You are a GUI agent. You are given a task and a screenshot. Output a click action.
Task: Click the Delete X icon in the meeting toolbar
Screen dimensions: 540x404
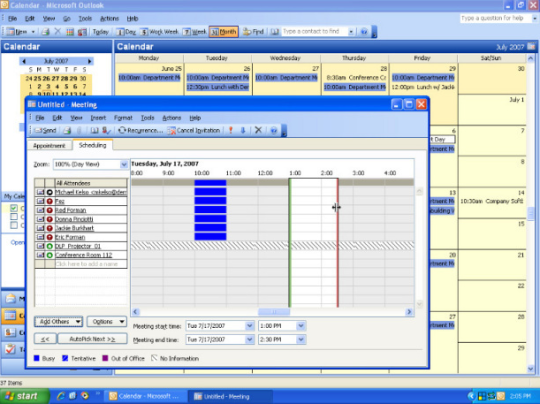pos(258,130)
